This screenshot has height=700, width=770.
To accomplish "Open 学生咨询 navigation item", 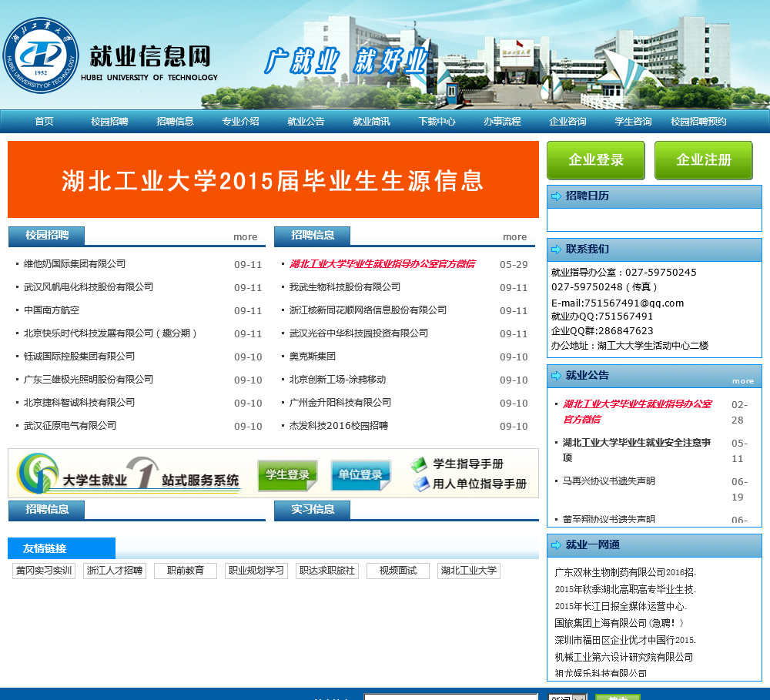I will coord(633,122).
